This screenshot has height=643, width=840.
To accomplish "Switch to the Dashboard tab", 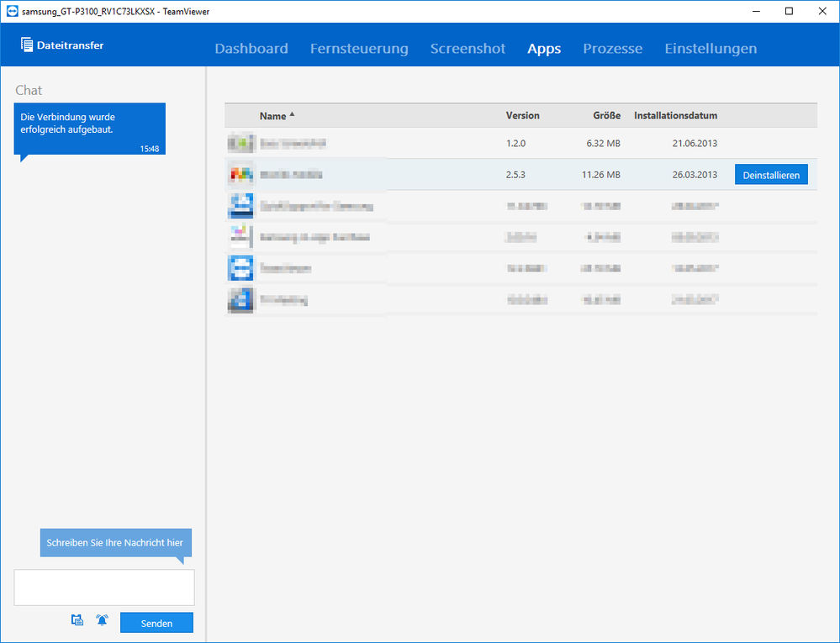I will [251, 49].
